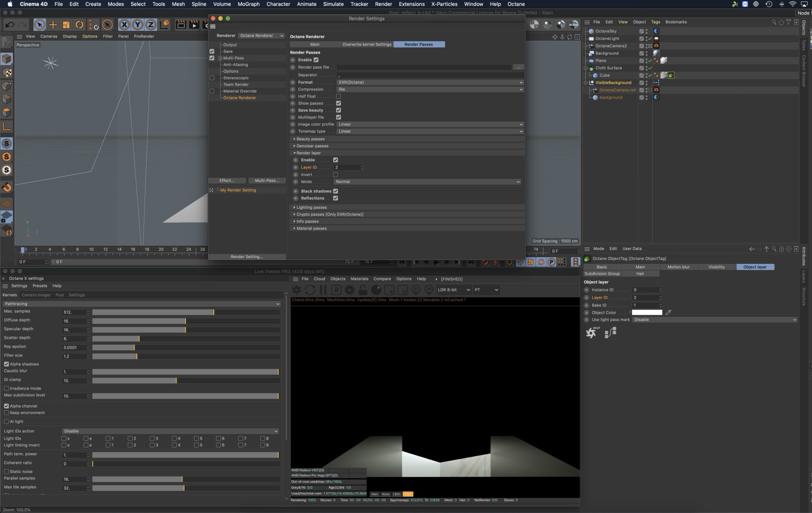Image resolution: width=812 pixels, height=513 pixels.
Task: Uncheck the Black shadows checkbox
Action: (x=335, y=191)
